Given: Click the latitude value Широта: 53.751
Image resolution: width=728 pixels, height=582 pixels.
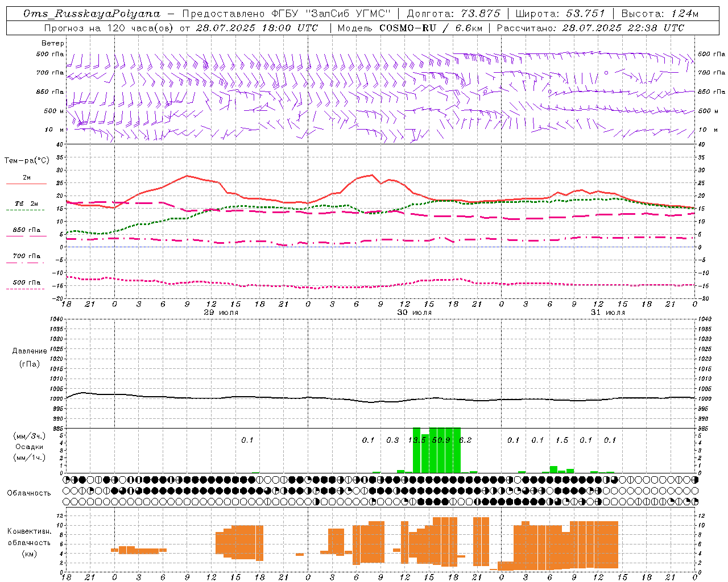Looking at the screenshot, I should coord(560,14).
